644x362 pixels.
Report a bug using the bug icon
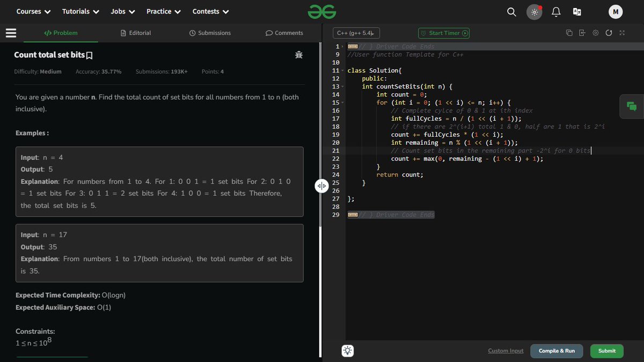[299, 55]
